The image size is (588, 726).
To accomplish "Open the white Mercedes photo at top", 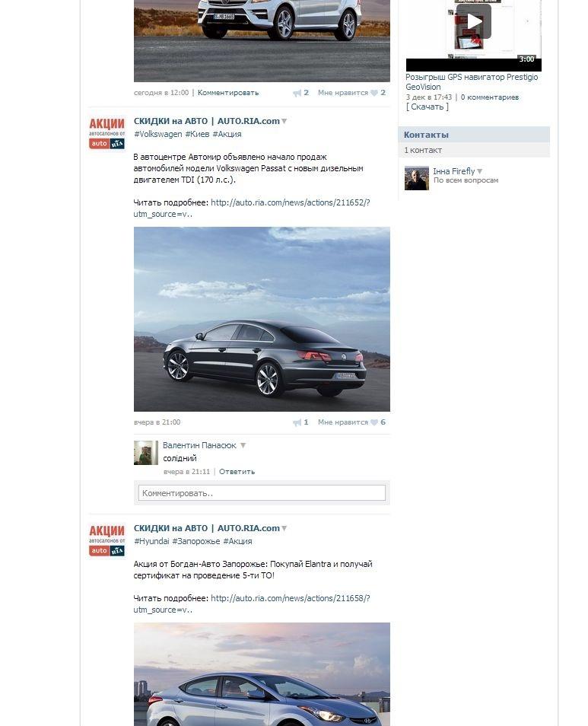I will (x=262, y=41).
